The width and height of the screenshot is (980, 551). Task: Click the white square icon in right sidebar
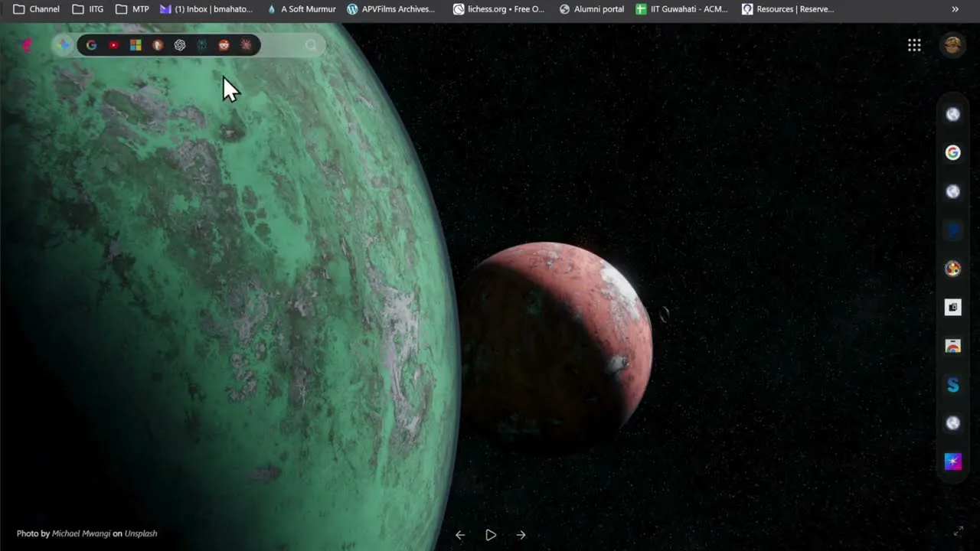[952, 307]
